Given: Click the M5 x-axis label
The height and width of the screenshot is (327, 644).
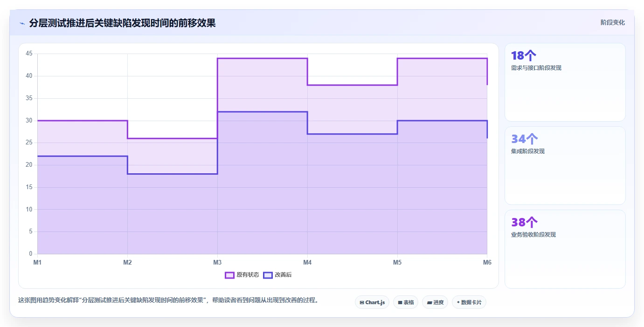Looking at the screenshot, I should coord(397,262).
